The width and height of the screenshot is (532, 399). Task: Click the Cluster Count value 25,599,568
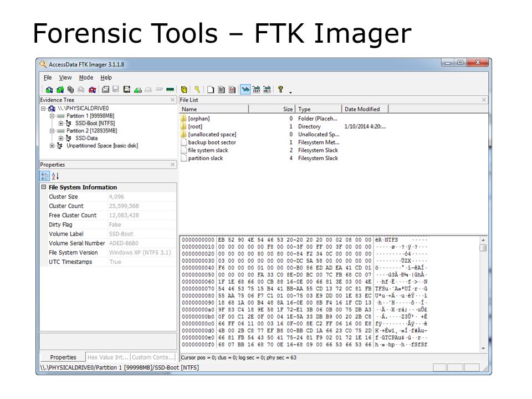[x=124, y=206]
